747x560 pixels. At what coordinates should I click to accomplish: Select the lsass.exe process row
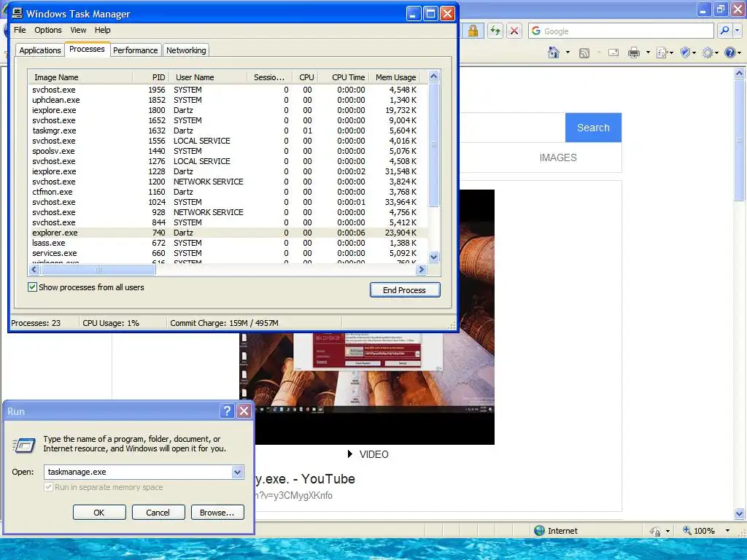[228, 243]
